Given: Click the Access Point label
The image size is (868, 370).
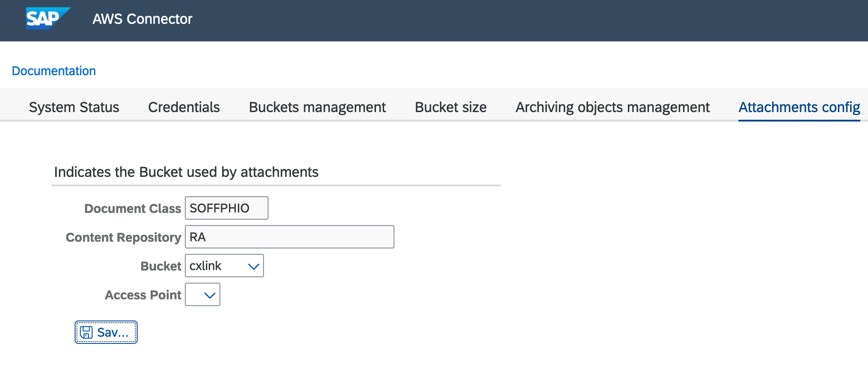Looking at the screenshot, I should pyautogui.click(x=143, y=295).
